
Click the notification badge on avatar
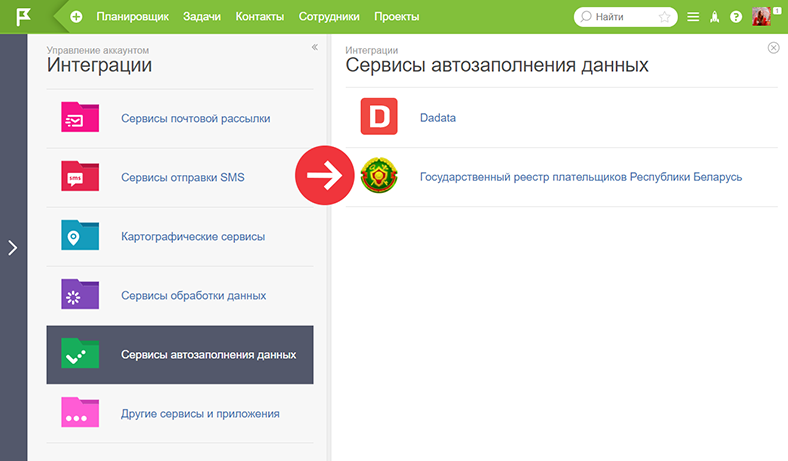pos(777,11)
